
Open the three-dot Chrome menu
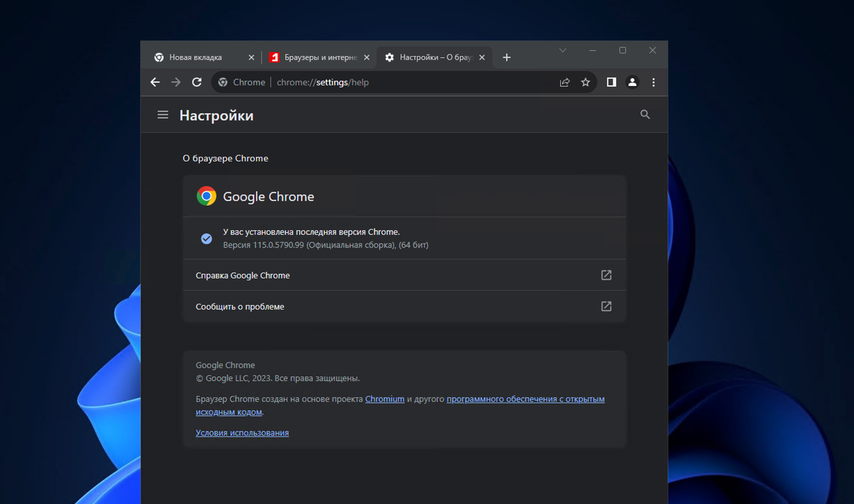click(654, 82)
